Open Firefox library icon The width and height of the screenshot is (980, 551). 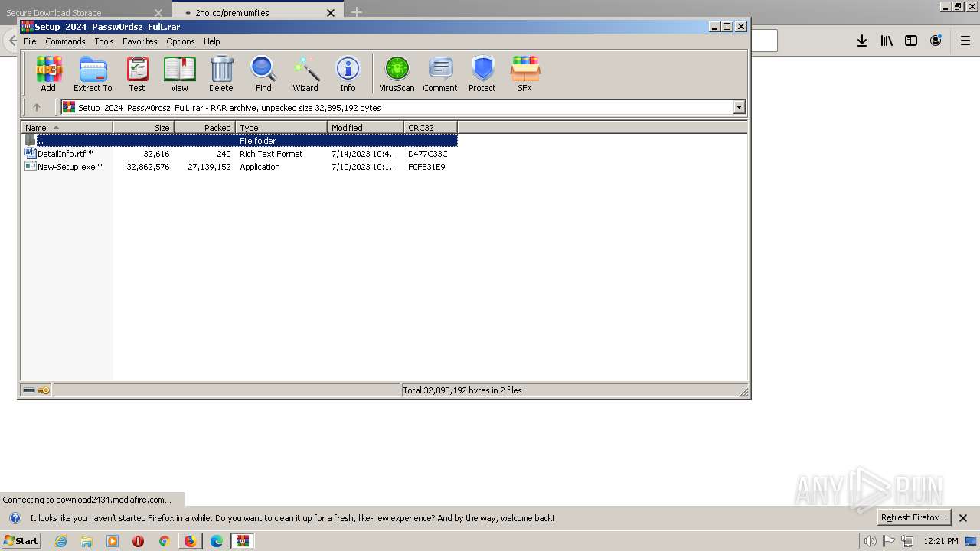(x=887, y=41)
